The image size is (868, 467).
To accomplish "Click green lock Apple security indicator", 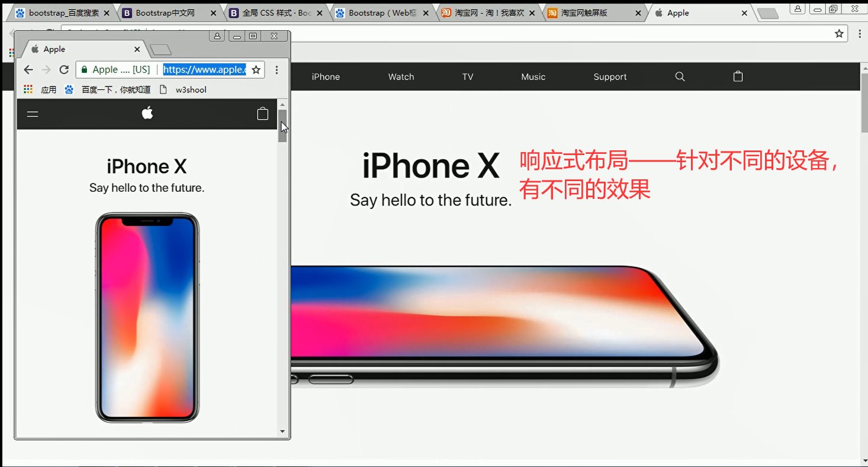I will [x=84, y=70].
